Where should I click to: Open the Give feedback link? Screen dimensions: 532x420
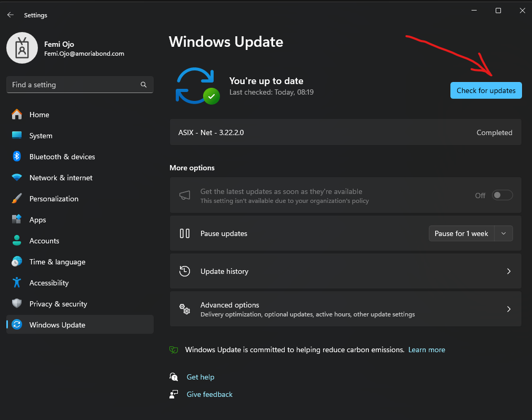click(x=209, y=394)
